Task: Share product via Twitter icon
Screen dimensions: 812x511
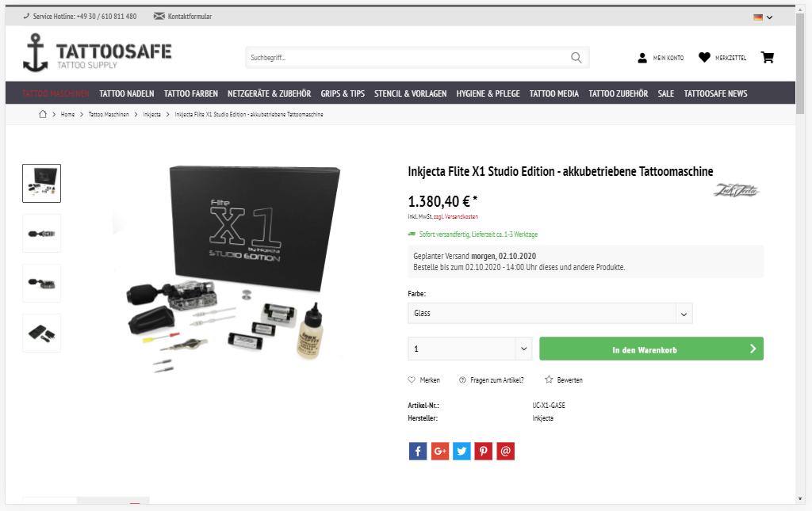Action: [462, 451]
